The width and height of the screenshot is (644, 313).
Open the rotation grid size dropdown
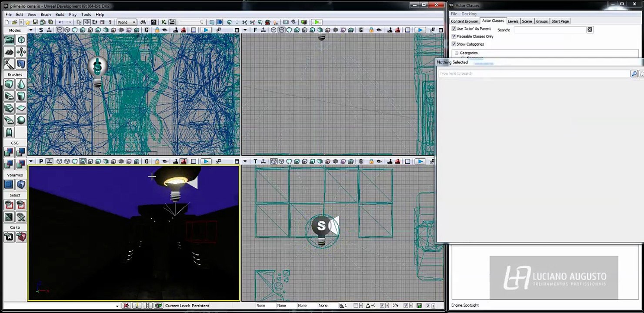[x=387, y=306]
